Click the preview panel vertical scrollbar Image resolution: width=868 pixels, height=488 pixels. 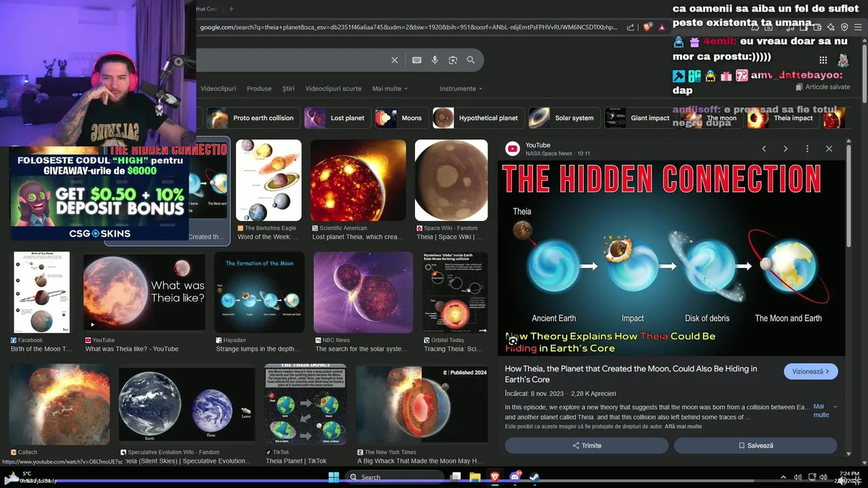click(x=848, y=197)
